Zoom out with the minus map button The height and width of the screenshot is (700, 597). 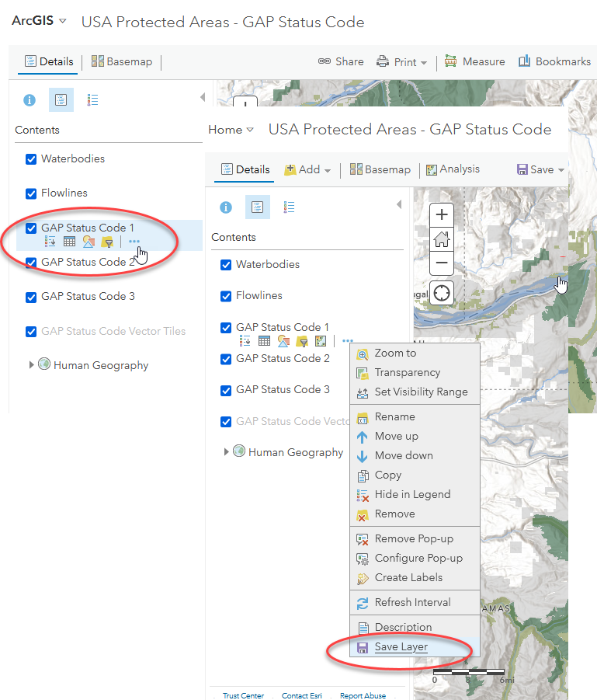(442, 263)
